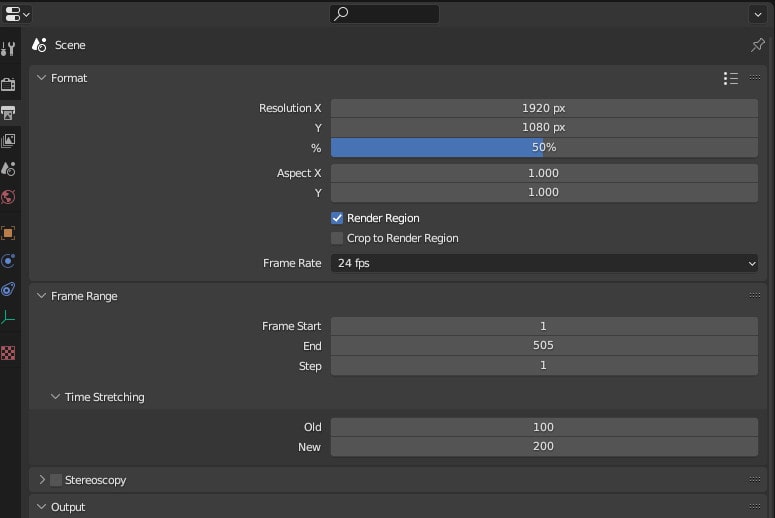Open the Frame Rate dropdown
The height and width of the screenshot is (518, 775).
pos(544,263)
